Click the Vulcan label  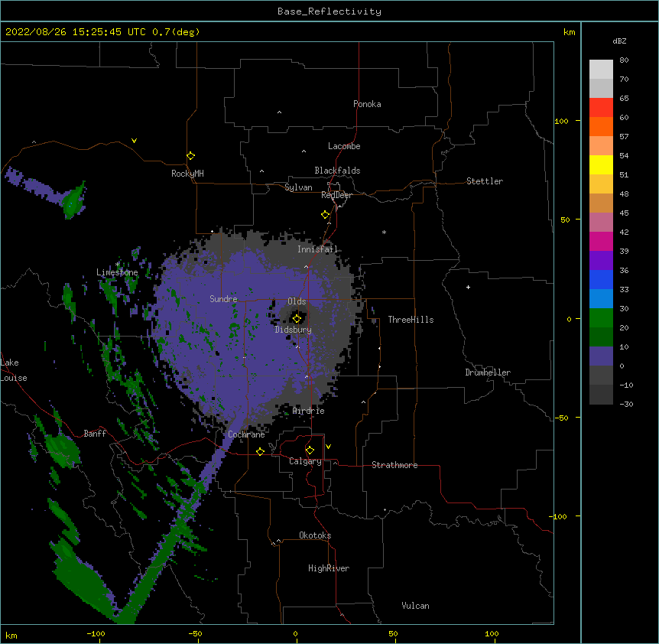[x=415, y=606]
